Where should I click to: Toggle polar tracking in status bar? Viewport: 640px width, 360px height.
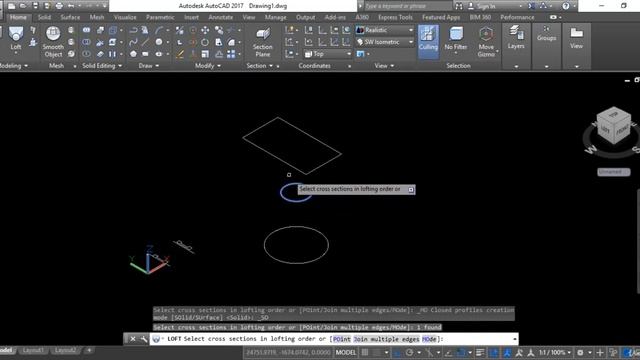(x=409, y=352)
